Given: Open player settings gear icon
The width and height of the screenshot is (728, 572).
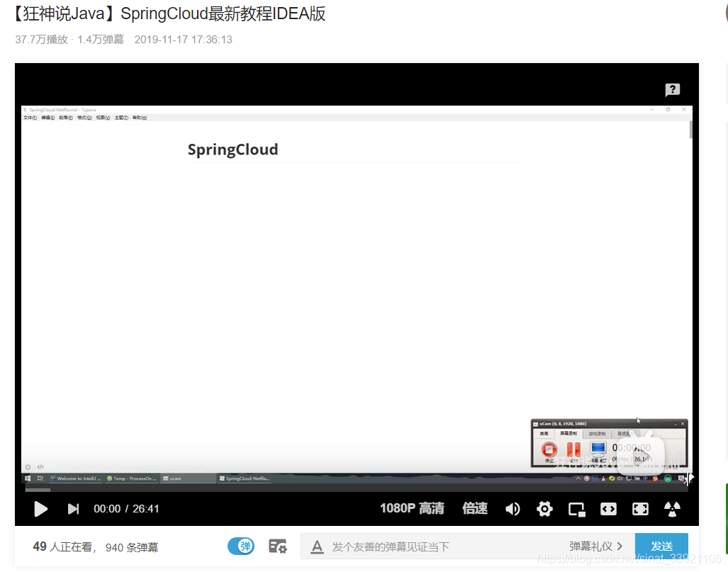Looking at the screenshot, I should (x=544, y=509).
